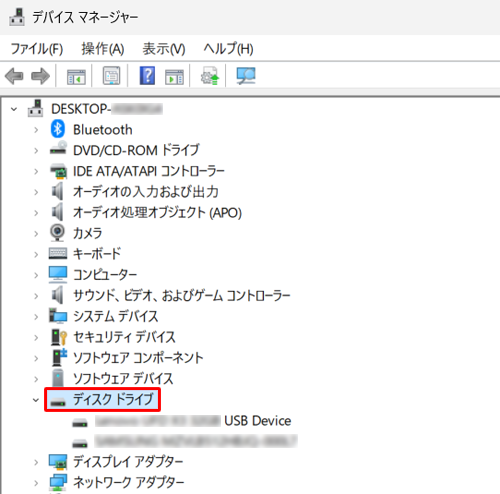Collapse the DESKTOP root node
This screenshot has width=500, height=494.
[14, 109]
